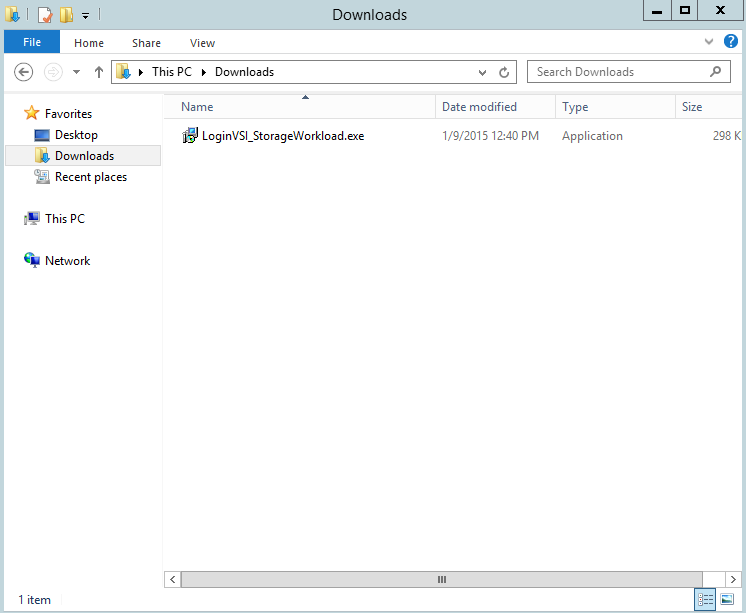Open Desktop from Favorites
Screen dimensions: 746x613
[x=76, y=135]
